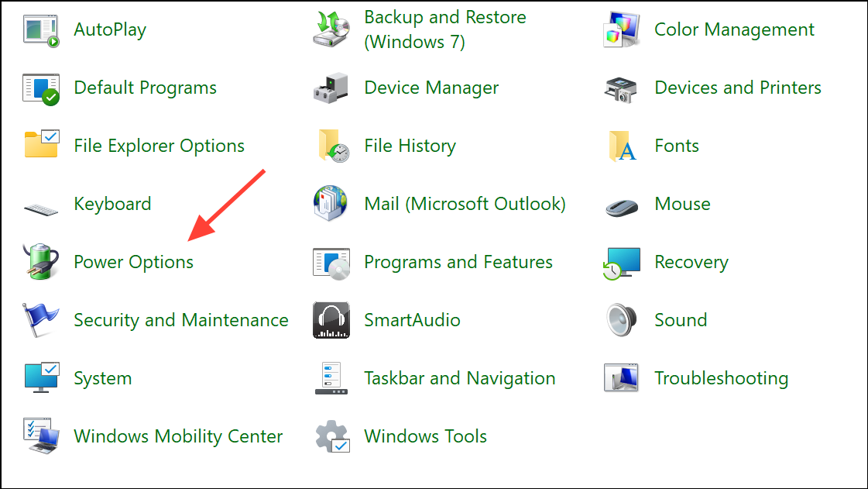The height and width of the screenshot is (489, 868).
Task: Open the Windows Tools gear icon
Action: pos(331,436)
